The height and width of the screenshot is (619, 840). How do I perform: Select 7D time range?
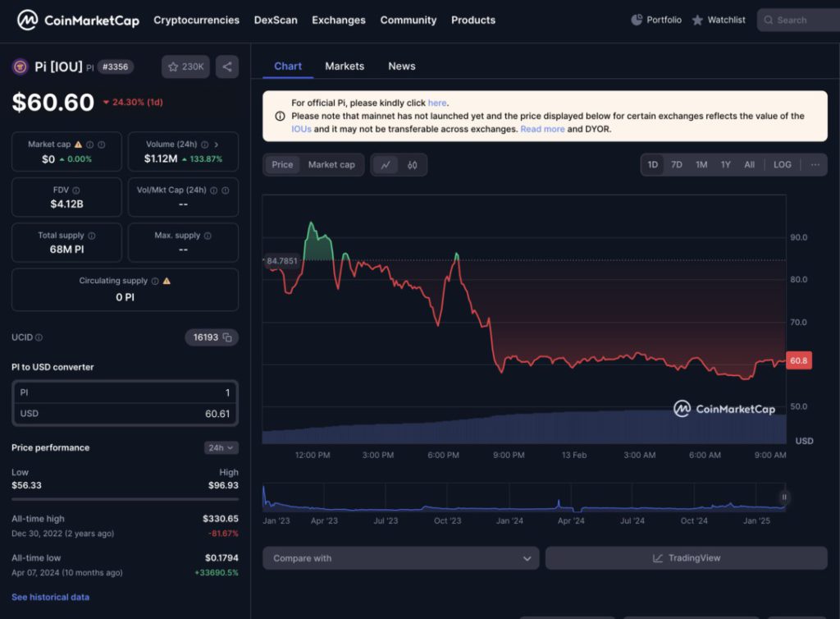pyautogui.click(x=677, y=165)
